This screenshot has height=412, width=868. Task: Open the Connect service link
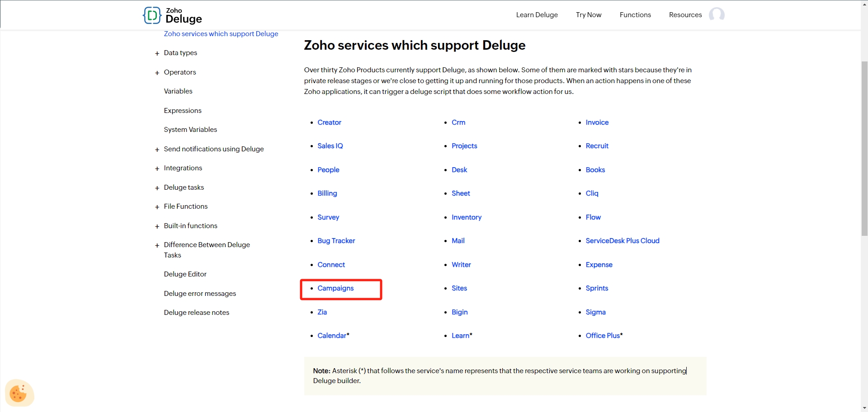(x=331, y=265)
